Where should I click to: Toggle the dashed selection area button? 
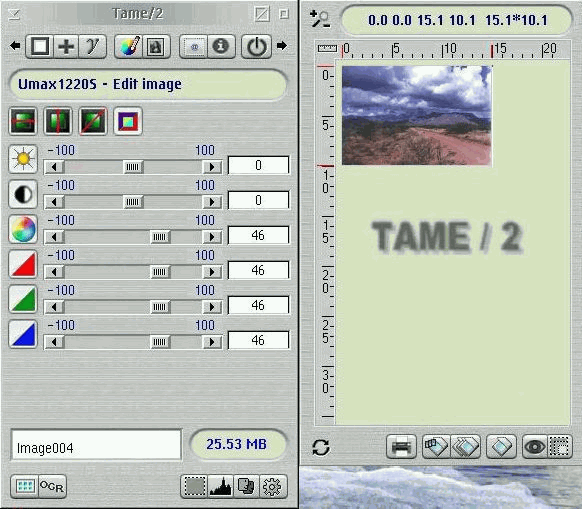point(194,486)
